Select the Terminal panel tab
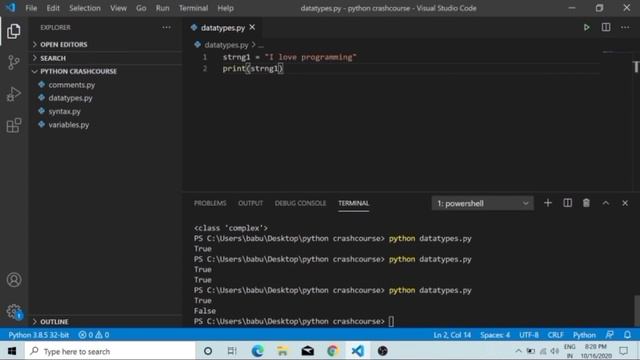Image resolution: width=640 pixels, height=360 pixels. (353, 203)
